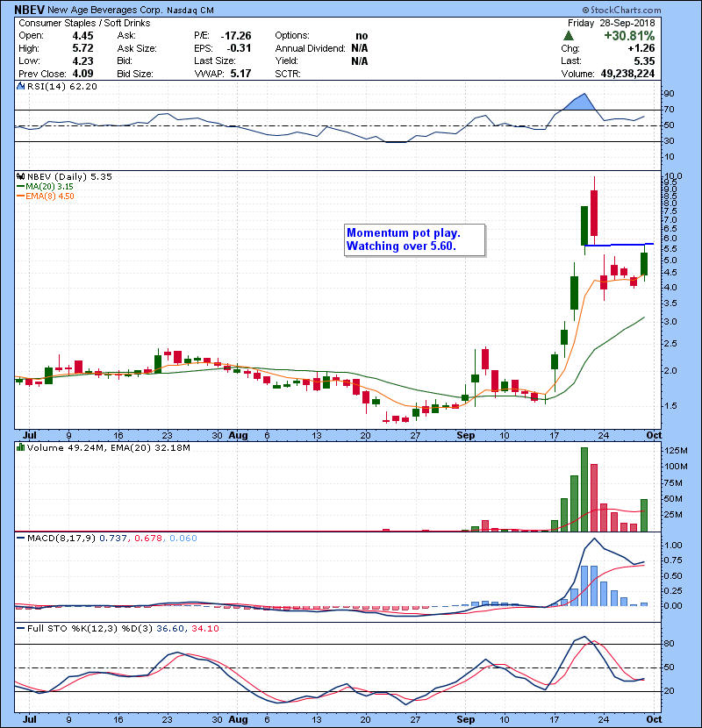Click Consumer Staples / Soft Drinks sector text
The height and width of the screenshot is (728, 702).
pos(84,23)
